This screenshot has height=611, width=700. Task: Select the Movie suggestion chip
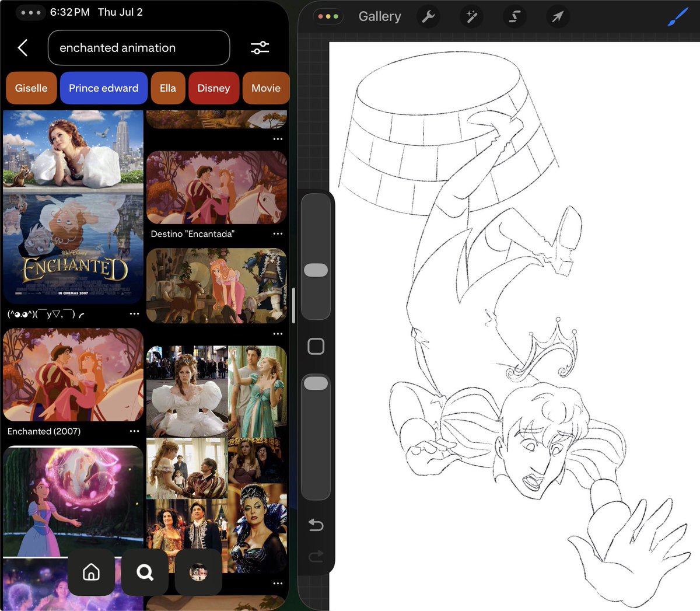266,88
